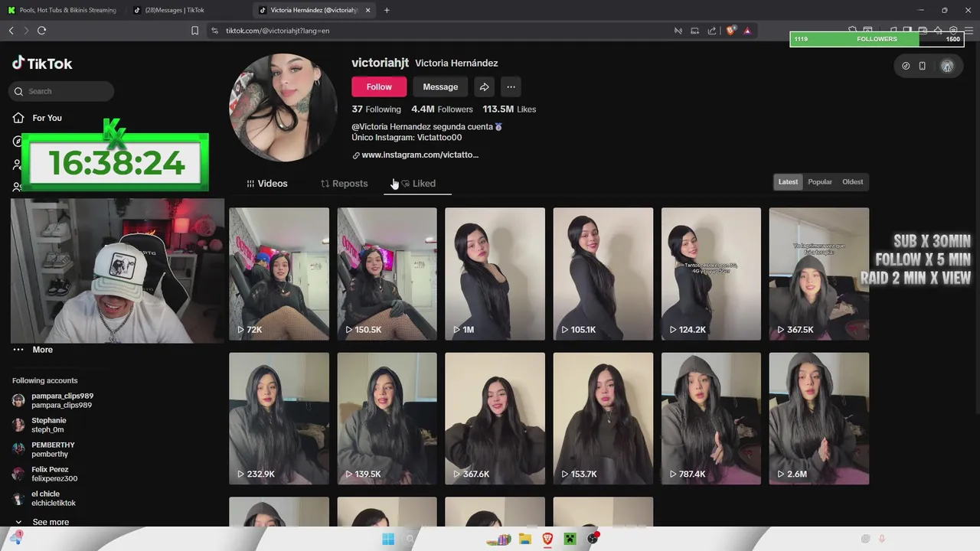Image resolution: width=980 pixels, height=551 pixels.
Task: Open the video with 787.4K views
Action: 711,419
